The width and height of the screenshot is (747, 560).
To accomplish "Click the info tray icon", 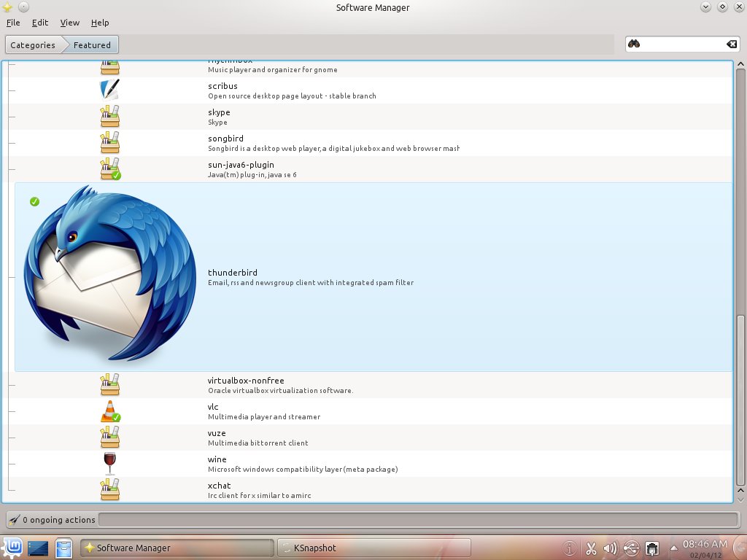I will [x=569, y=548].
